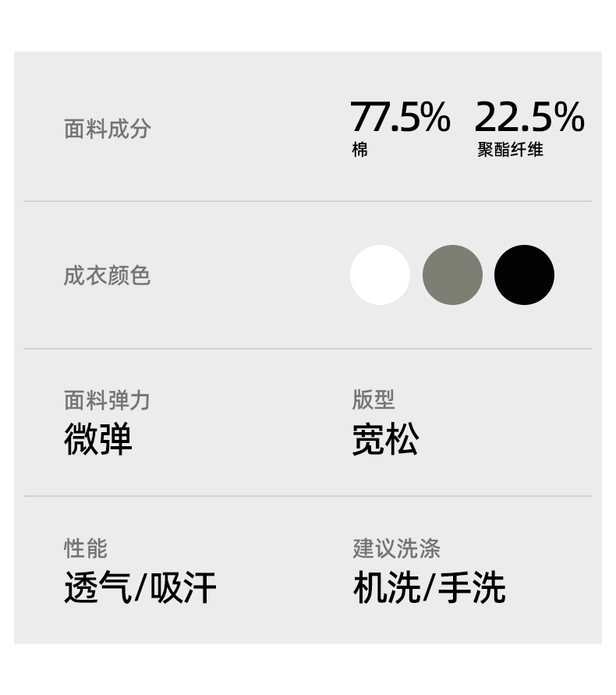616x695 pixels.
Task: Click the 77.5% cotton percentage
Action: coord(400,117)
